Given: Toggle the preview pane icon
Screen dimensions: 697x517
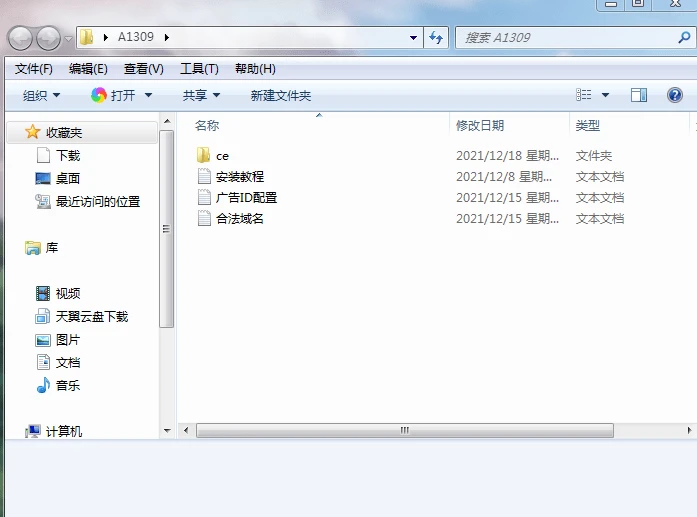Looking at the screenshot, I should (639, 95).
